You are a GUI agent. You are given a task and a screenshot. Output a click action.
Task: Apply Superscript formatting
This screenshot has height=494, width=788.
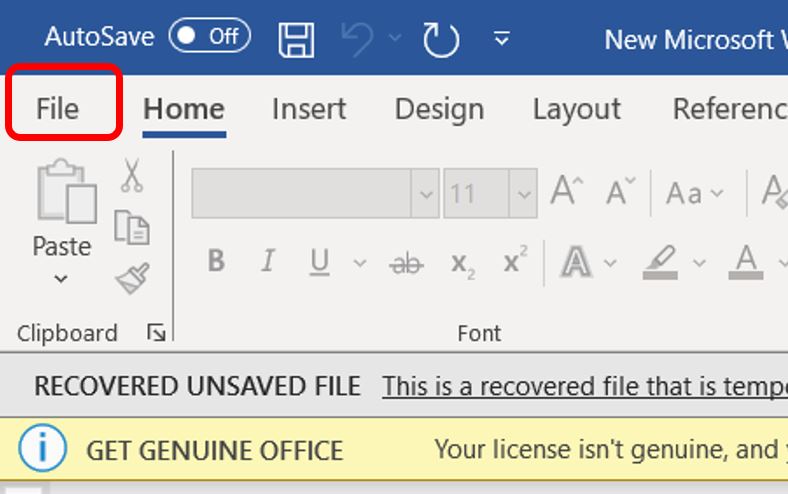[516, 261]
